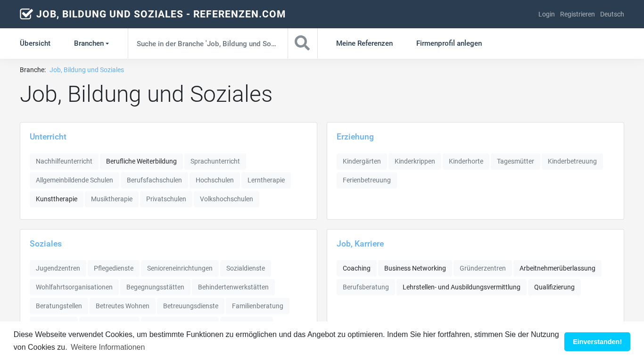Open Firmenprofil anlegen page
644x362 pixels.
click(x=449, y=43)
